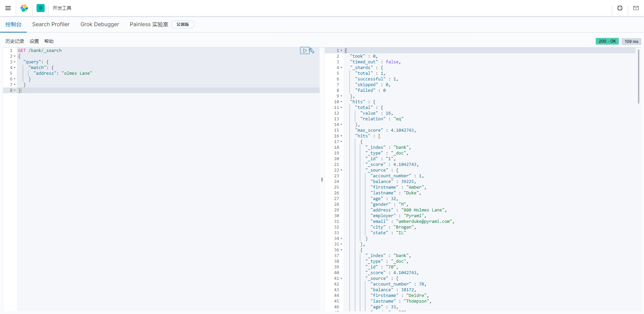Collapse the "_shards" object at response line 4
The height and width of the screenshot is (314, 644).
(341, 68)
